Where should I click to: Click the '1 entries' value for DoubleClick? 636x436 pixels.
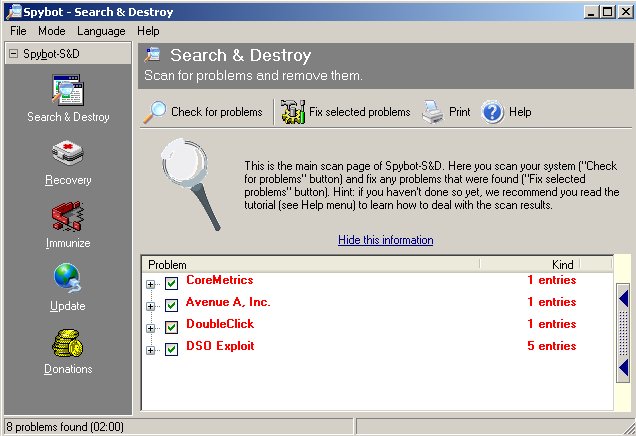pyautogui.click(x=552, y=324)
